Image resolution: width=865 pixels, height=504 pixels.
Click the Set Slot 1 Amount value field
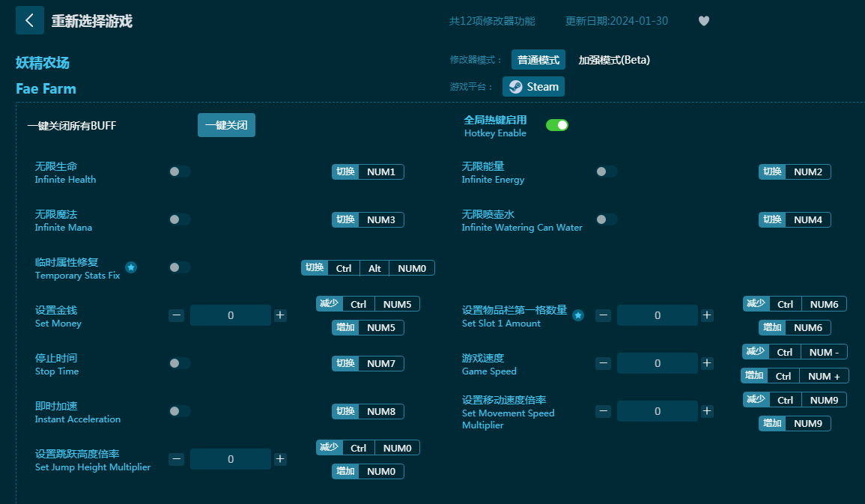point(658,315)
